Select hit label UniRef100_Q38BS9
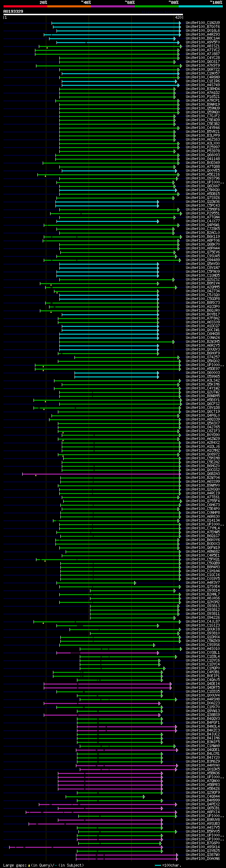 [203, 715]
